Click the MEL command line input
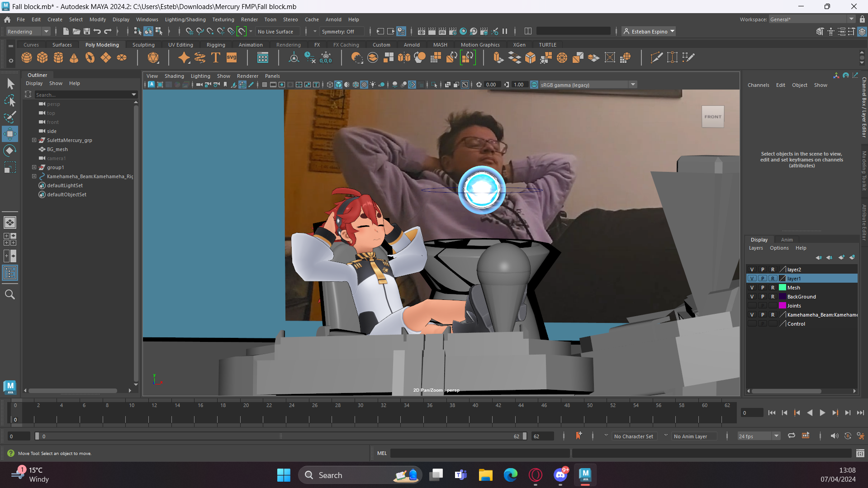868x488 pixels. 480,453
